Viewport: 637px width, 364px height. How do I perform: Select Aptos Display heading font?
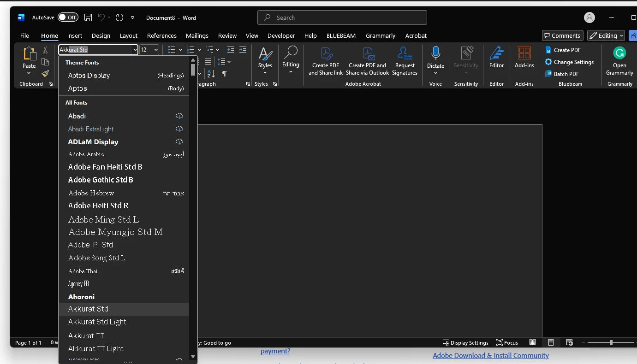124,75
